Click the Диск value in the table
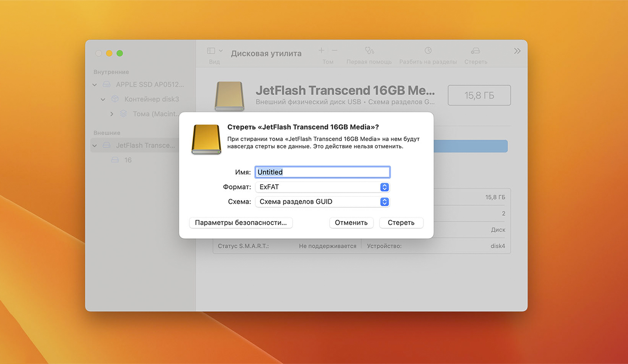 click(x=498, y=230)
